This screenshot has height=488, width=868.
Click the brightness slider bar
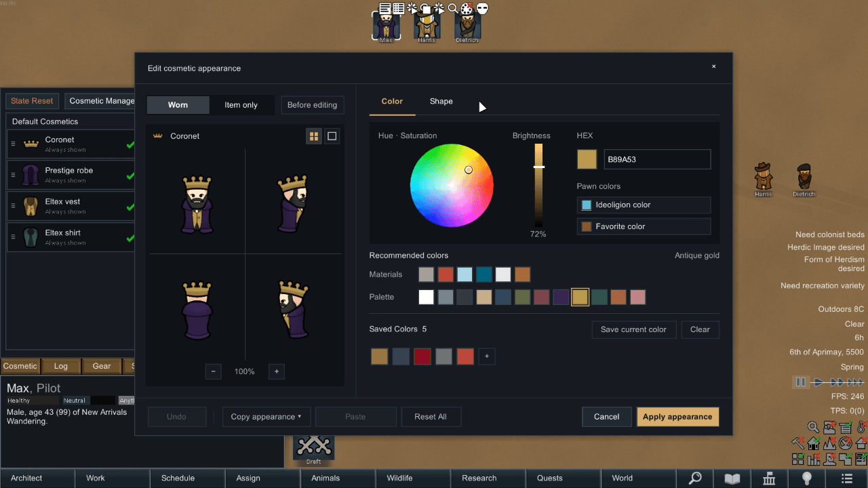[x=538, y=185]
